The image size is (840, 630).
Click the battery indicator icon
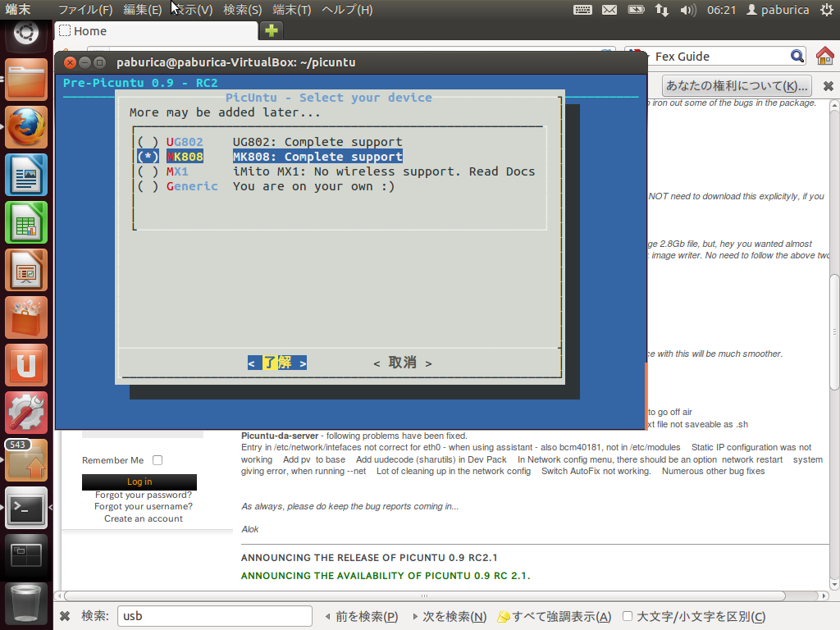(x=636, y=10)
